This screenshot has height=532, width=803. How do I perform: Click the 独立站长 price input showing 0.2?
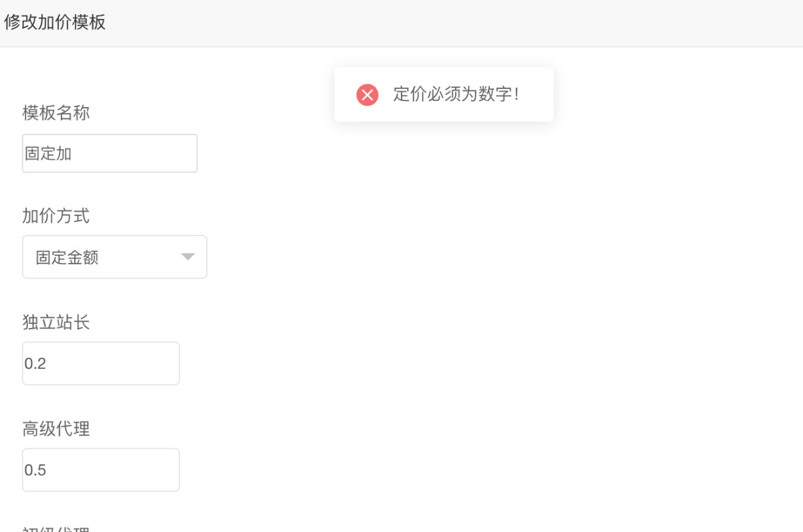click(100, 363)
